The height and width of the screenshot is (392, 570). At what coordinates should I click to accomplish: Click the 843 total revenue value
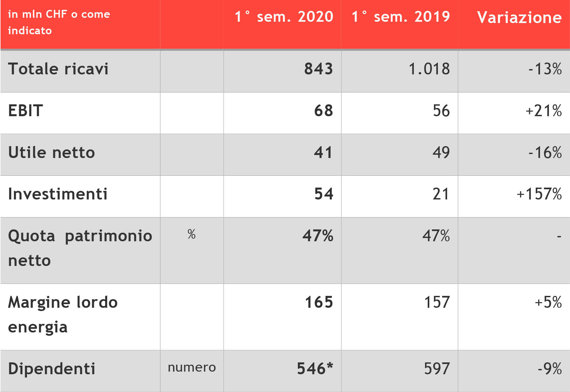(318, 69)
